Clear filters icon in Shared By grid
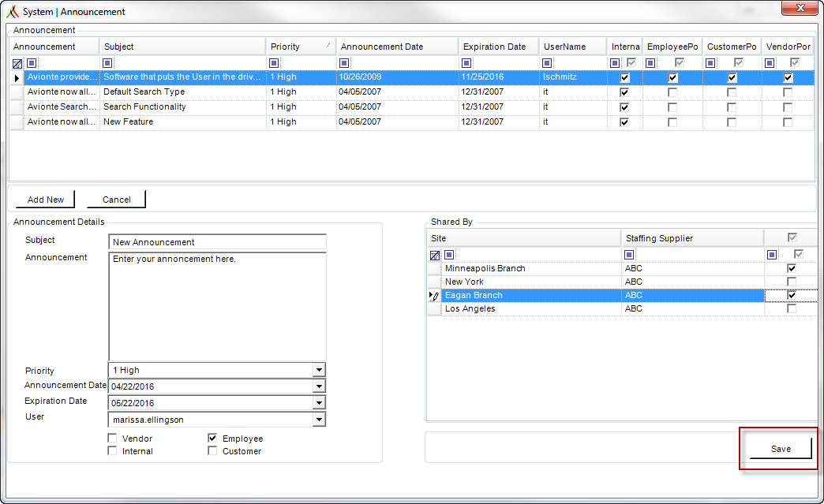 435,255
